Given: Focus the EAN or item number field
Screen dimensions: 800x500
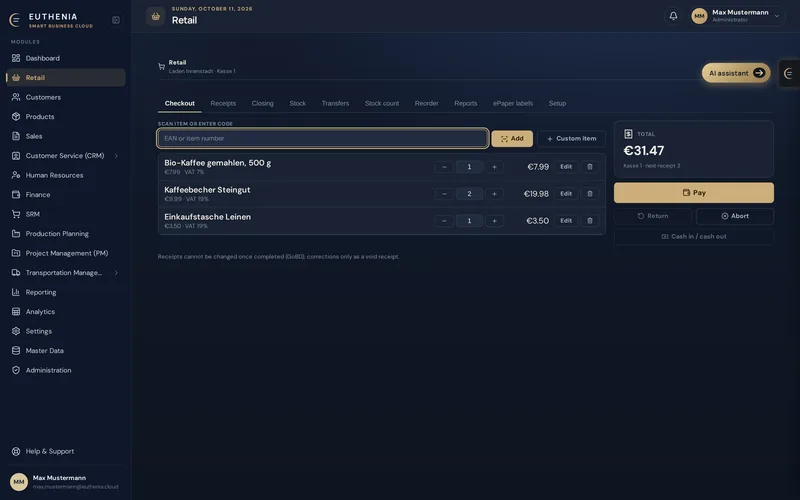Looking at the screenshot, I should click(322, 138).
